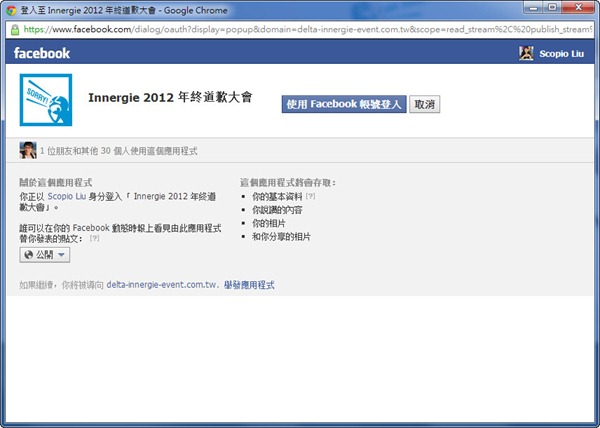Click the 關於這個應用程式 heading
The width and height of the screenshot is (600, 428).
[x=56, y=182]
